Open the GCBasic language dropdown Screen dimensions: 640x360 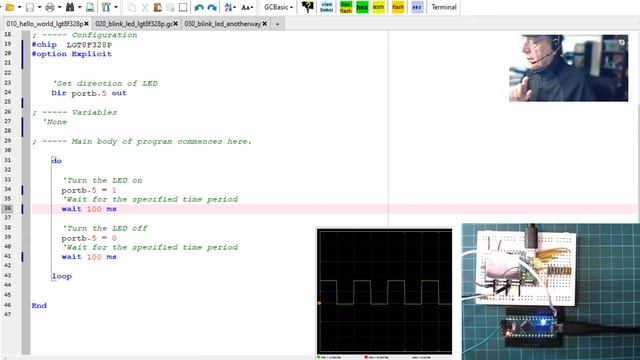278,7
